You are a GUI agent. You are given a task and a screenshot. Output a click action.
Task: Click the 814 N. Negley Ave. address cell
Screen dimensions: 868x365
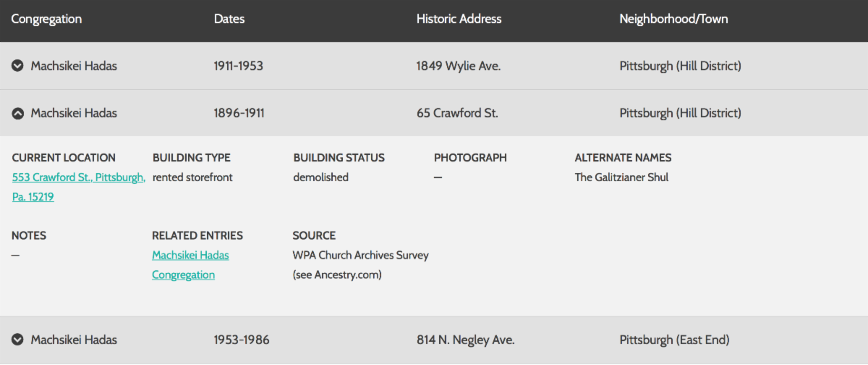coord(465,340)
